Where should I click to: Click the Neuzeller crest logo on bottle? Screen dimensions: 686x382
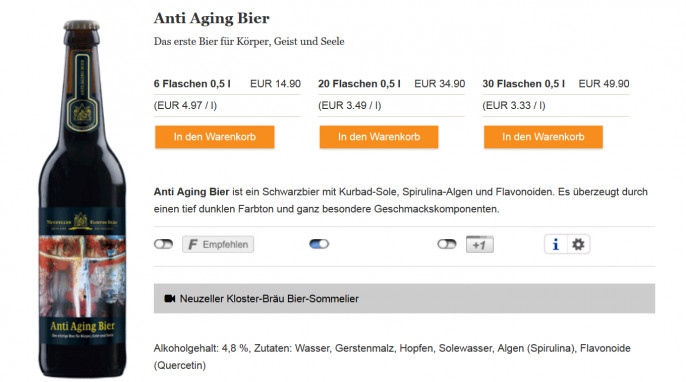80,220
